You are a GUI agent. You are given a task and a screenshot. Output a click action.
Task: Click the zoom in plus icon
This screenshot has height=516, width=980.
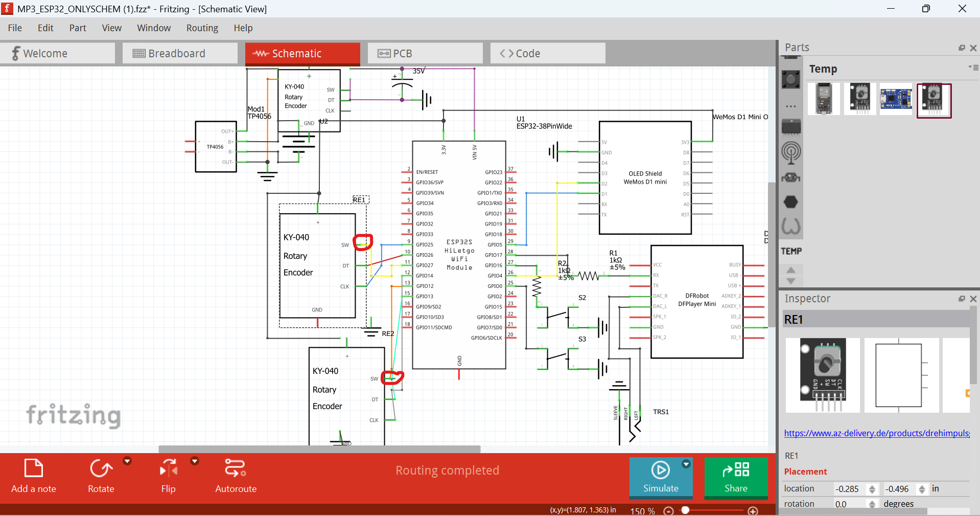coord(753,511)
